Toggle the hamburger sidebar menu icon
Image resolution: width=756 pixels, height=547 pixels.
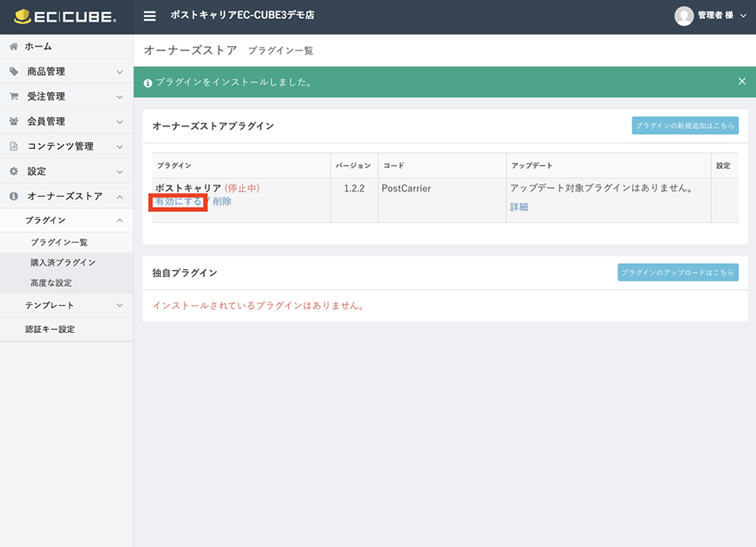pyautogui.click(x=150, y=16)
